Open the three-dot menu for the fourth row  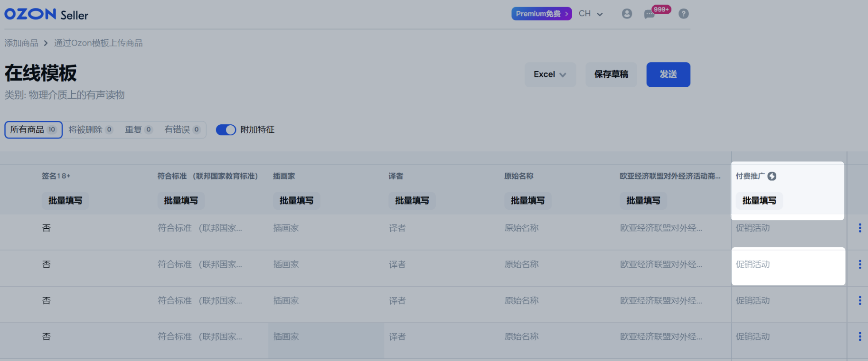click(x=860, y=337)
